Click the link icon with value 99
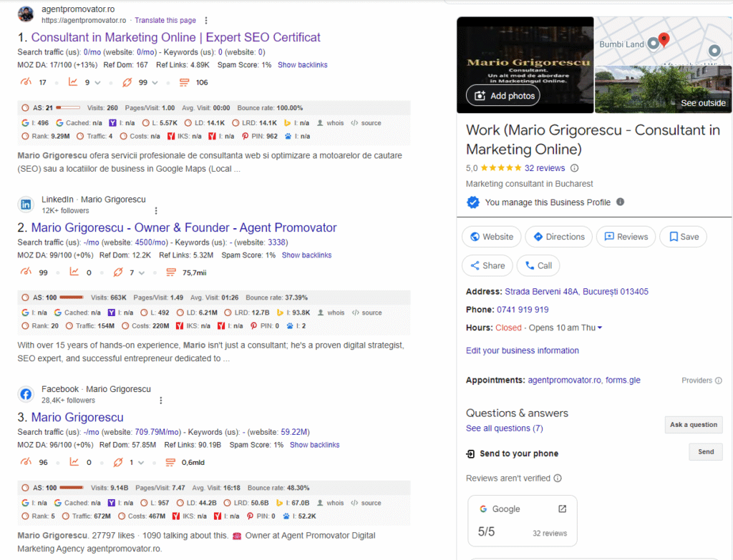This screenshot has width=733, height=560. (x=127, y=82)
